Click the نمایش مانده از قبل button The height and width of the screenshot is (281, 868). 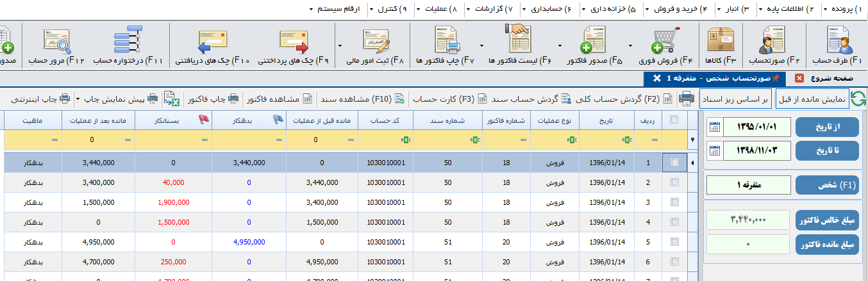tap(812, 99)
